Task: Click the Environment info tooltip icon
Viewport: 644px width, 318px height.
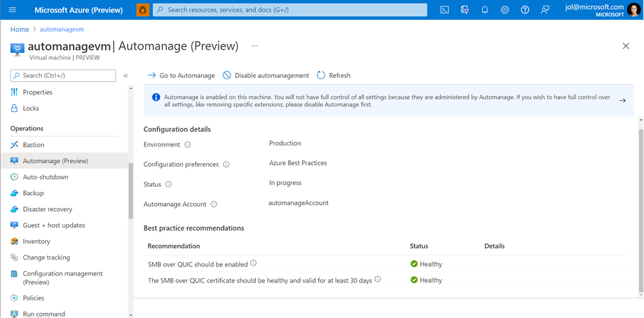Action: pyautogui.click(x=188, y=145)
